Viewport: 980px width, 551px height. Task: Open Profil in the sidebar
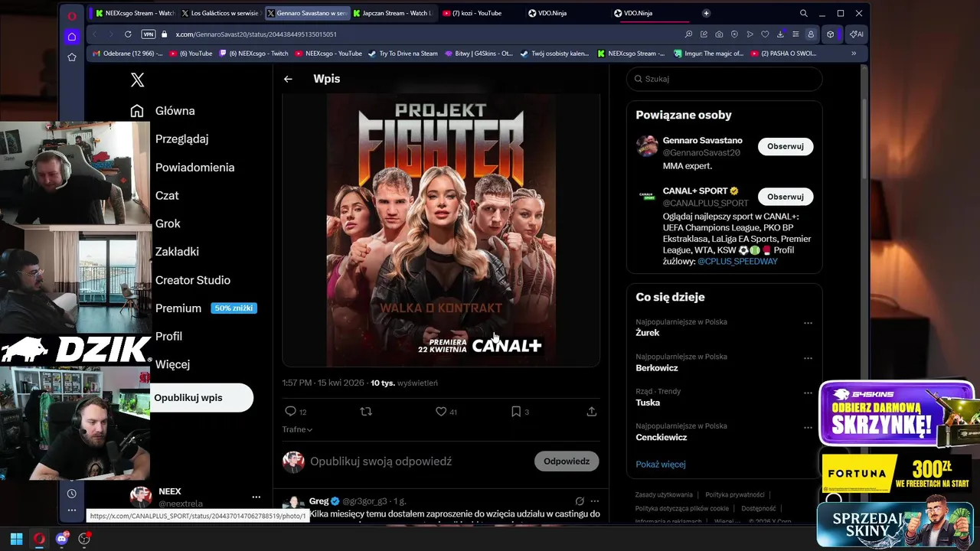click(x=168, y=337)
